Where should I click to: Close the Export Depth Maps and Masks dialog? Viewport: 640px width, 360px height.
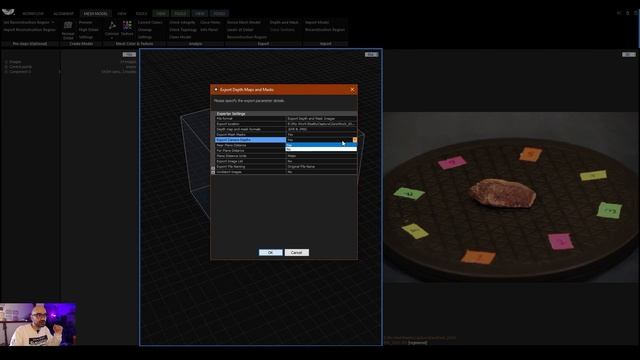[353, 89]
